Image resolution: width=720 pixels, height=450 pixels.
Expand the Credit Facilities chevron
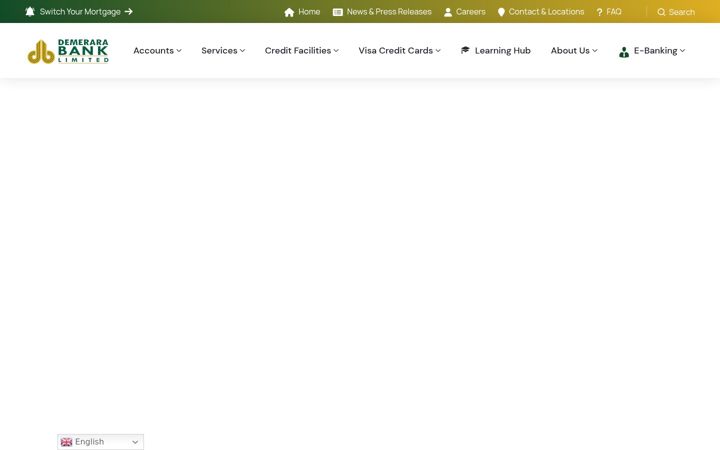(x=336, y=51)
